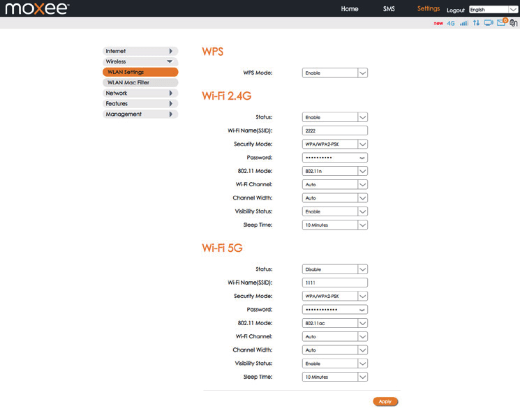Click the moxee logo
Viewport: 520px width, 420px height.
point(36,9)
